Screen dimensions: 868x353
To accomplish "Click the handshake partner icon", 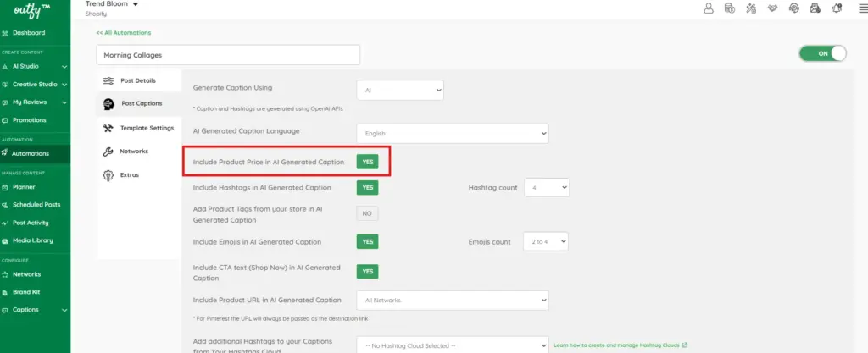I will click(773, 8).
